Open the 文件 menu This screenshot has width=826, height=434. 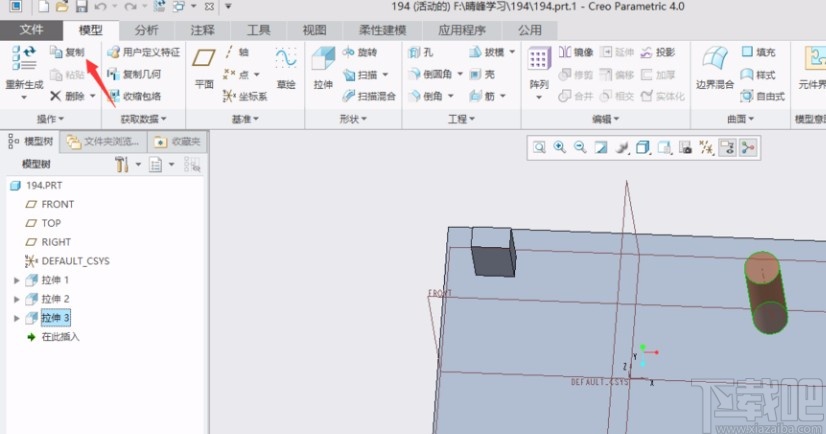click(x=31, y=30)
